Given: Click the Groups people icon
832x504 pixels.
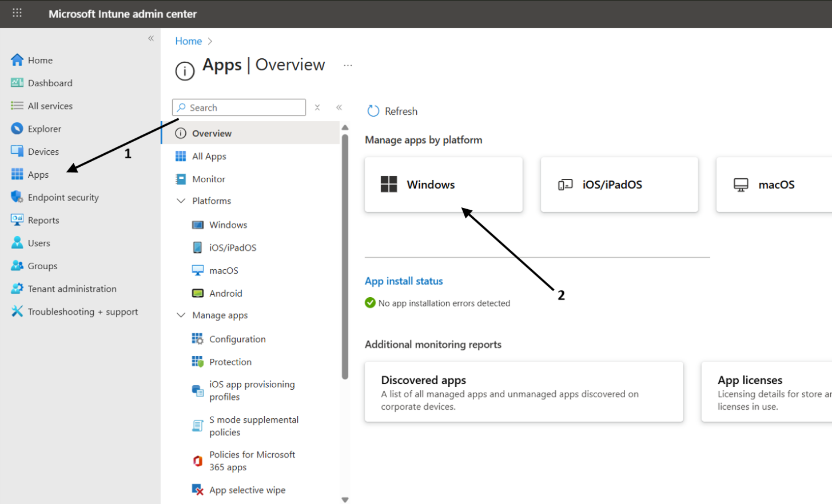Looking at the screenshot, I should point(17,266).
